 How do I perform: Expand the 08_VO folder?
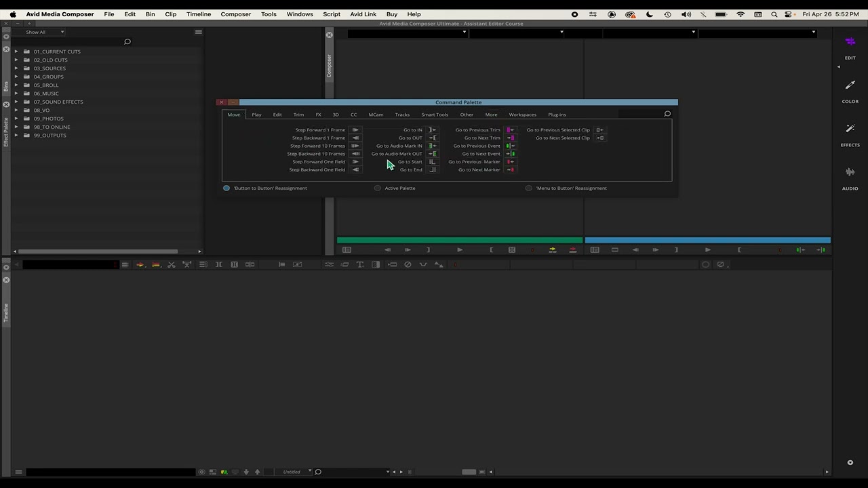(x=16, y=110)
